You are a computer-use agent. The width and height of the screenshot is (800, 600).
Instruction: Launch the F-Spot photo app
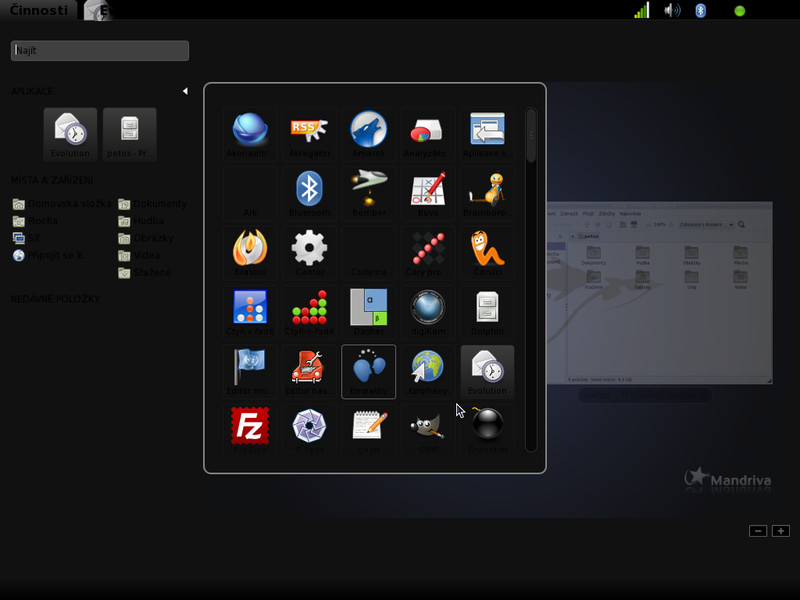(309, 429)
